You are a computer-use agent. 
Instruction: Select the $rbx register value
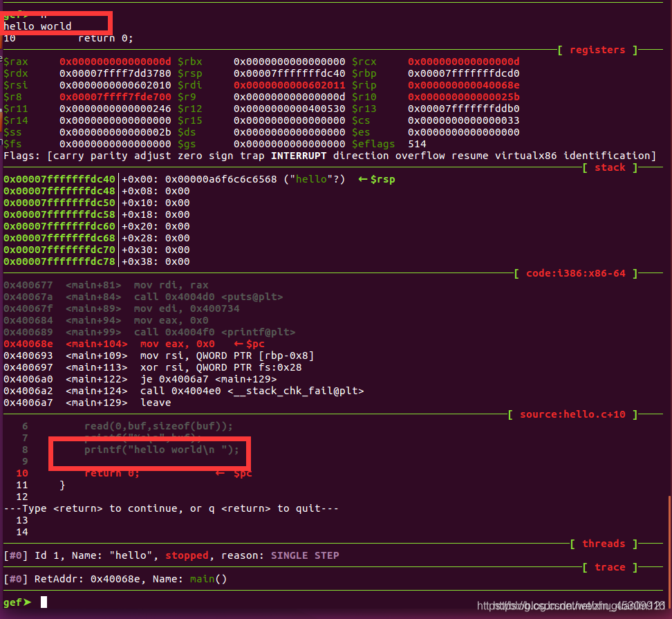tap(289, 62)
